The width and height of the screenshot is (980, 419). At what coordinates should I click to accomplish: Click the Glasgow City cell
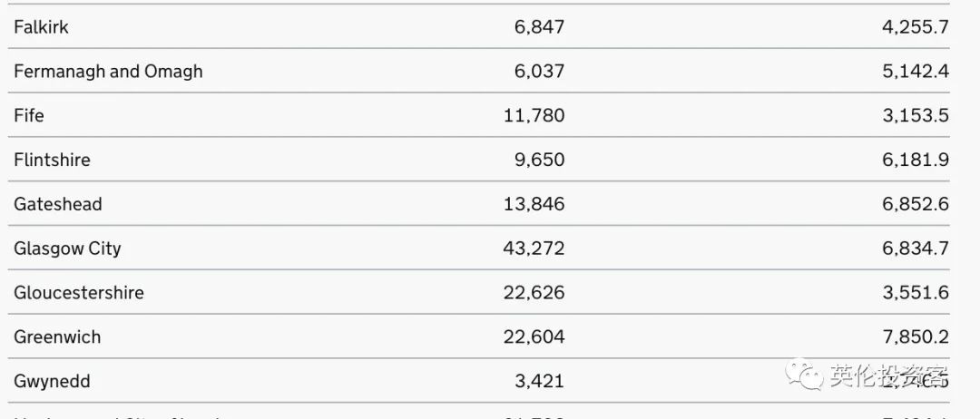67,248
